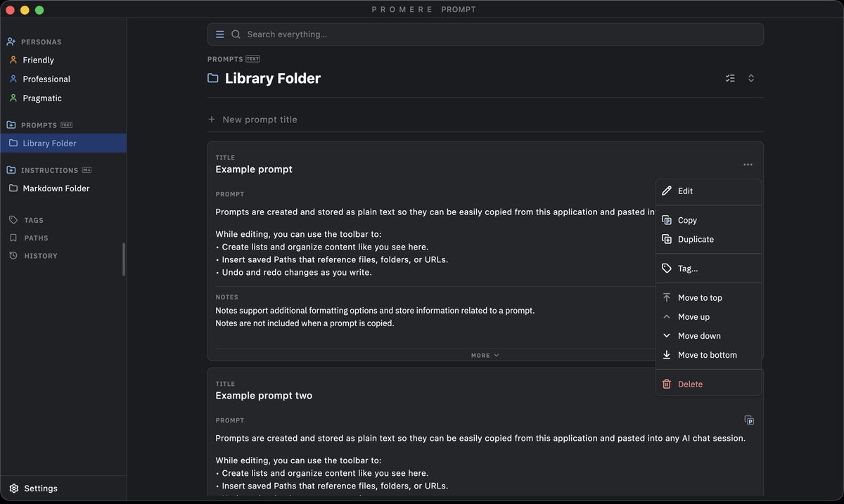Open the three-dot menu on Example prompt
This screenshot has height=504, width=844.
point(748,164)
